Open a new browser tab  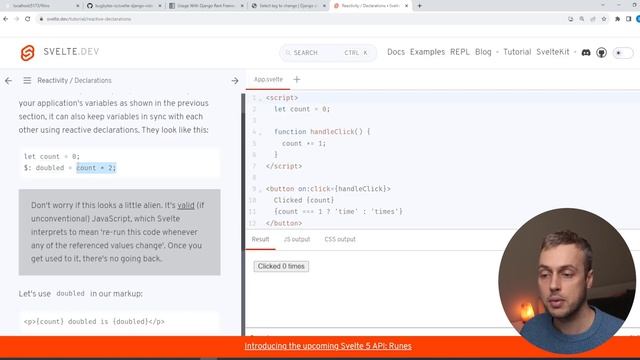coord(420,6)
